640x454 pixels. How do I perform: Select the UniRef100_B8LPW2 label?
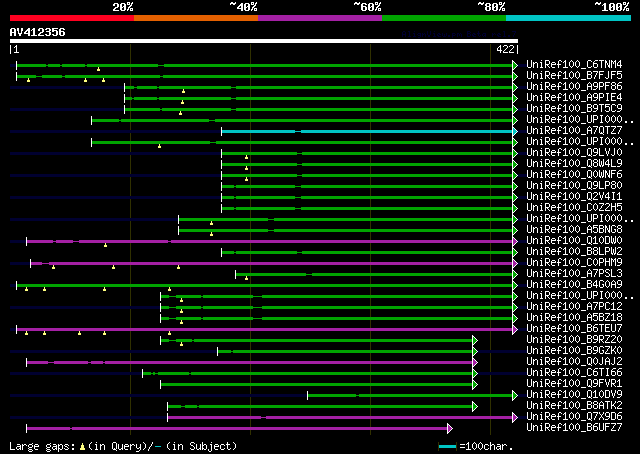574,252
